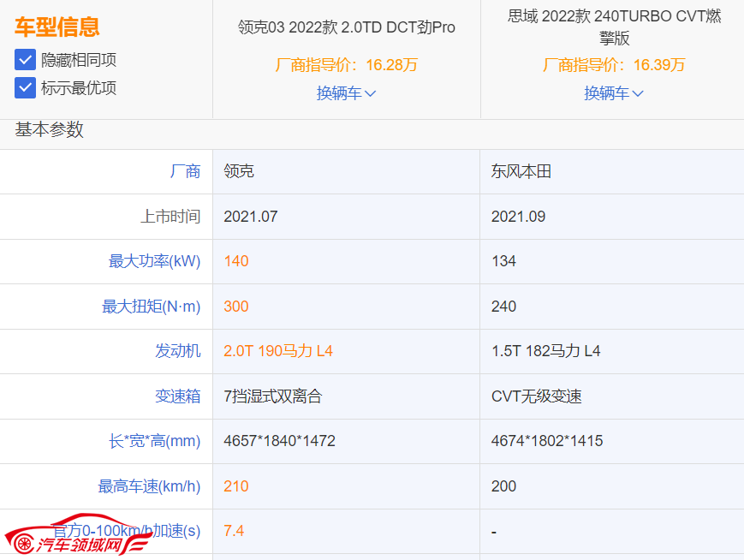Click the 厂商指导价: 16.28万 price

click(x=347, y=64)
